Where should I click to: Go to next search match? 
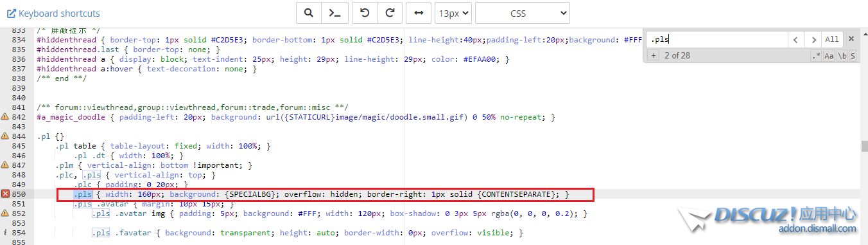tap(813, 39)
